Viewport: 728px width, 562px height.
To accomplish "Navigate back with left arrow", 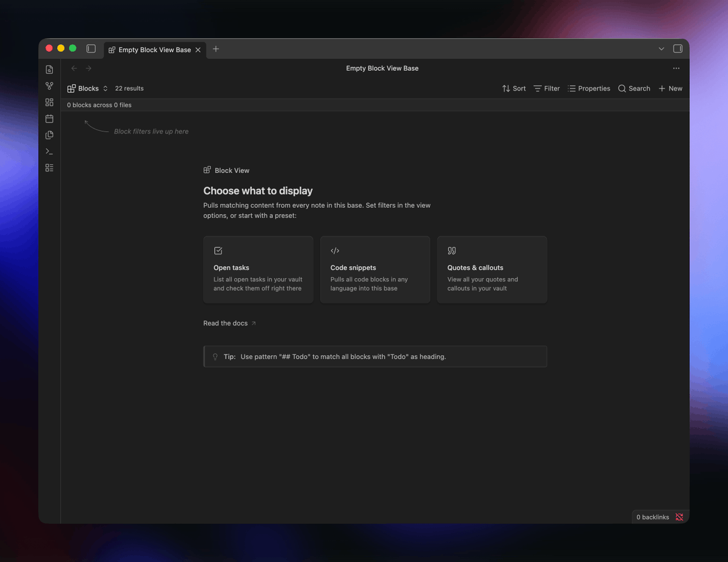I will [74, 69].
